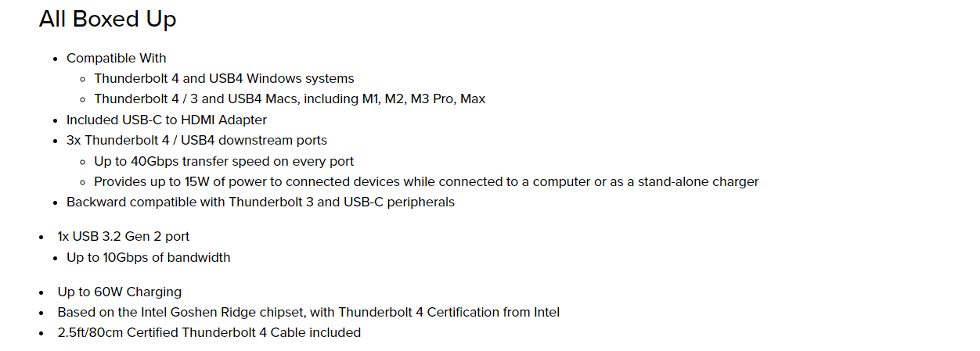Click the "Up to 40Gbps transfer speed" line
Viewport: 980px width, 351px height.
tap(224, 161)
